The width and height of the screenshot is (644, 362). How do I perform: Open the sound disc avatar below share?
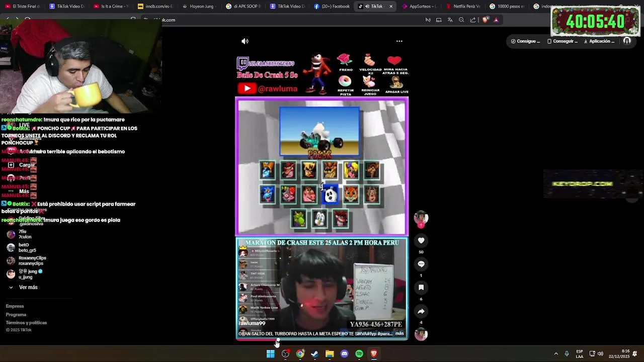click(421, 334)
